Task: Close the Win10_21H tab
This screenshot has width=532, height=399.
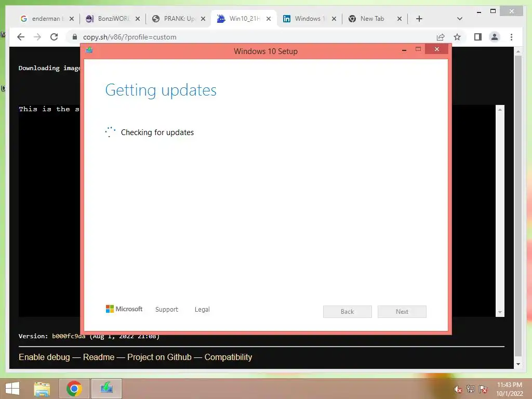Action: coord(269,19)
